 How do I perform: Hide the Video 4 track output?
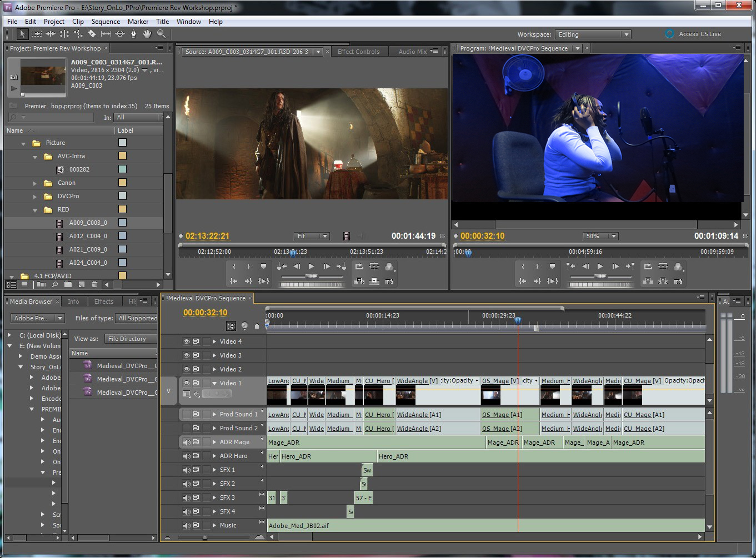(187, 341)
